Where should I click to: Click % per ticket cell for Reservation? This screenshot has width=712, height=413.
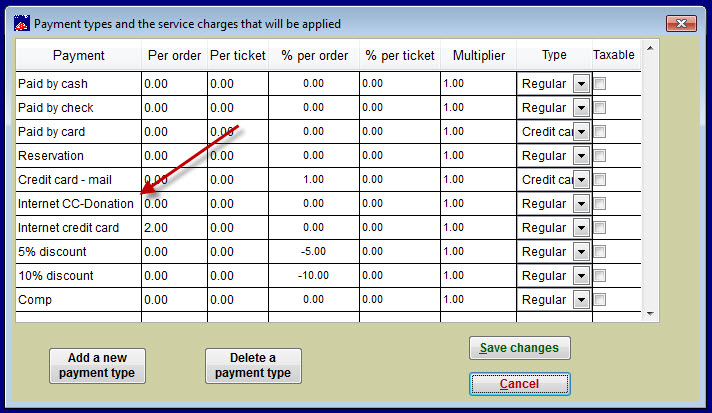400,156
